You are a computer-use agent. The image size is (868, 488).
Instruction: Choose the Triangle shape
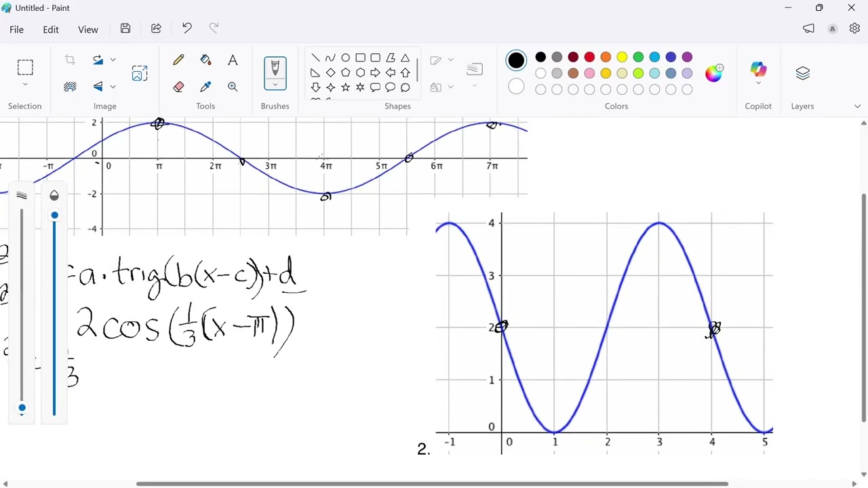click(x=405, y=58)
